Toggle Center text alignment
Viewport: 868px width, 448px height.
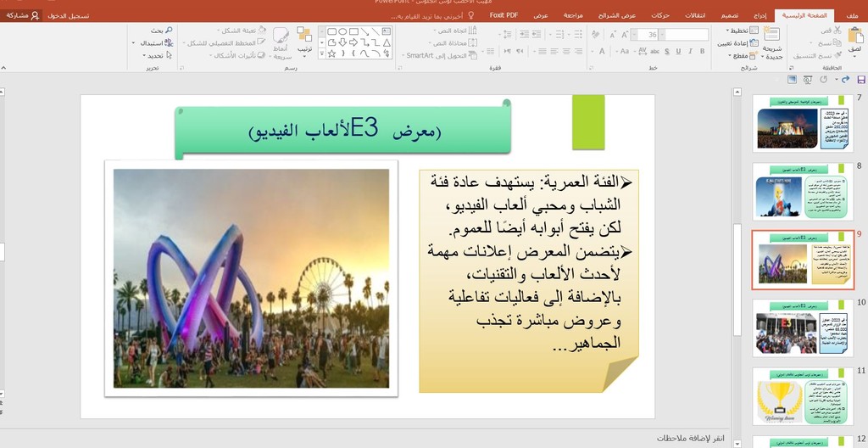(566, 51)
